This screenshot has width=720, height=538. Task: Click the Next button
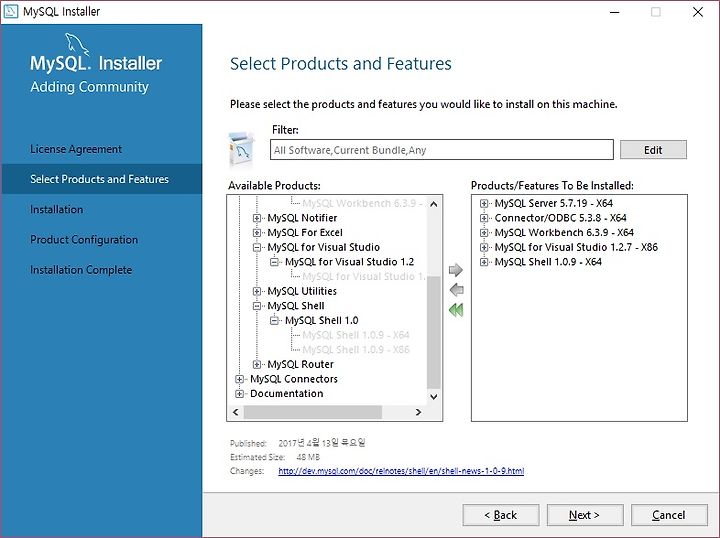pyautogui.click(x=585, y=515)
